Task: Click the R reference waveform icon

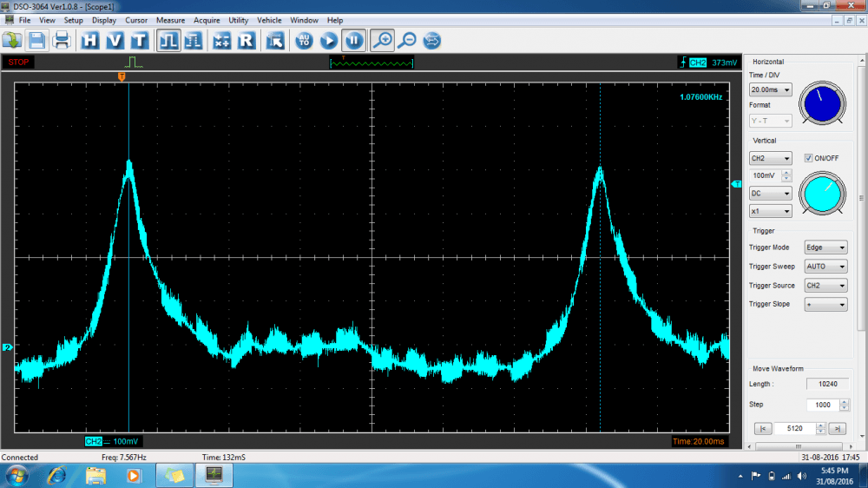Action: click(x=247, y=40)
